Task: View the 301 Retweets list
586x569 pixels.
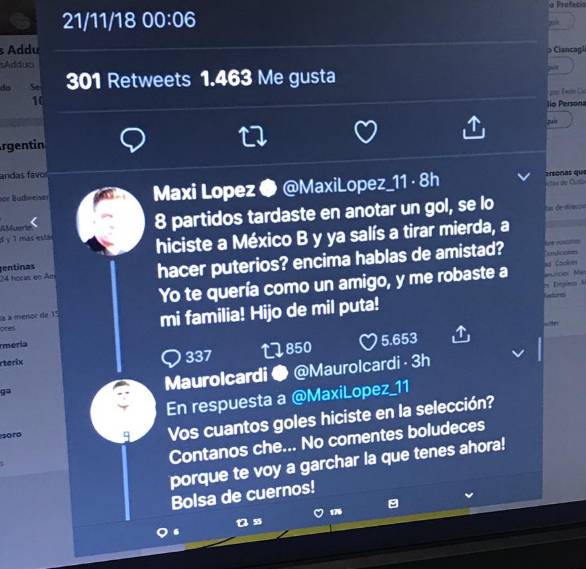Action: point(128,80)
